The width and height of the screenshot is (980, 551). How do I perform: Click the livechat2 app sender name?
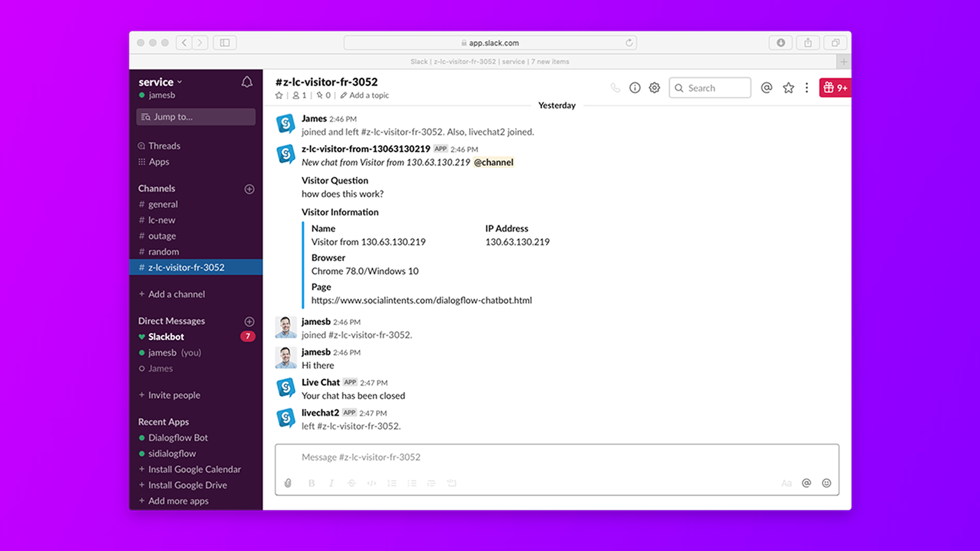pyautogui.click(x=320, y=413)
